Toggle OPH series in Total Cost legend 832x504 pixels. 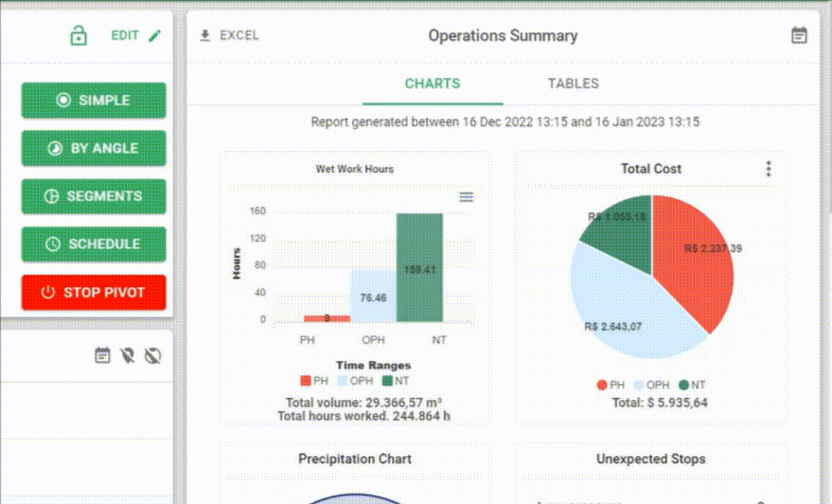pyautogui.click(x=652, y=385)
